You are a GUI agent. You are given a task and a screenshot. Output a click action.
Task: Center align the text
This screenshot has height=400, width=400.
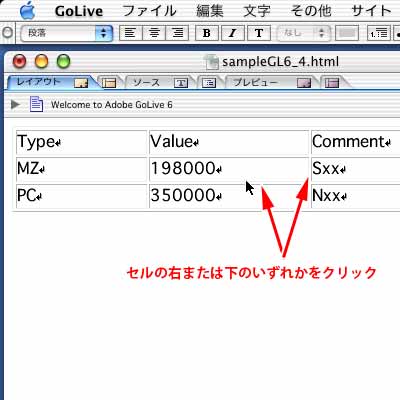tap(154, 33)
